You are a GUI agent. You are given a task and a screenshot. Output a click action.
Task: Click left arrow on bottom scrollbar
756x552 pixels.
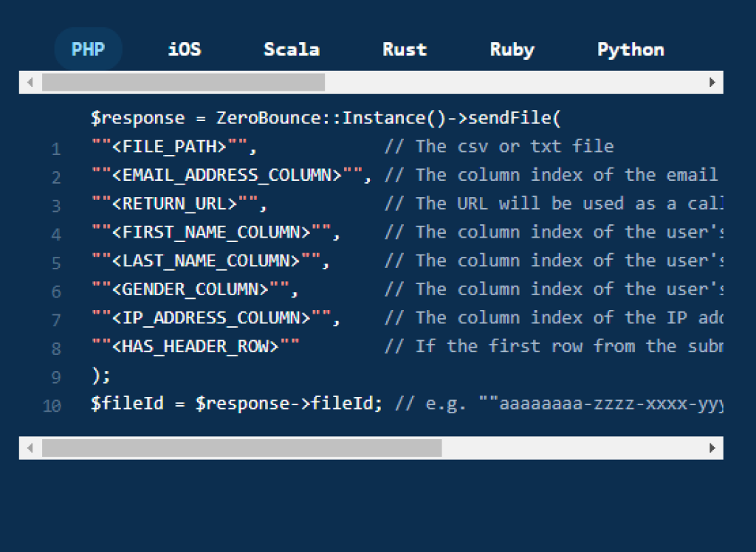(30, 448)
